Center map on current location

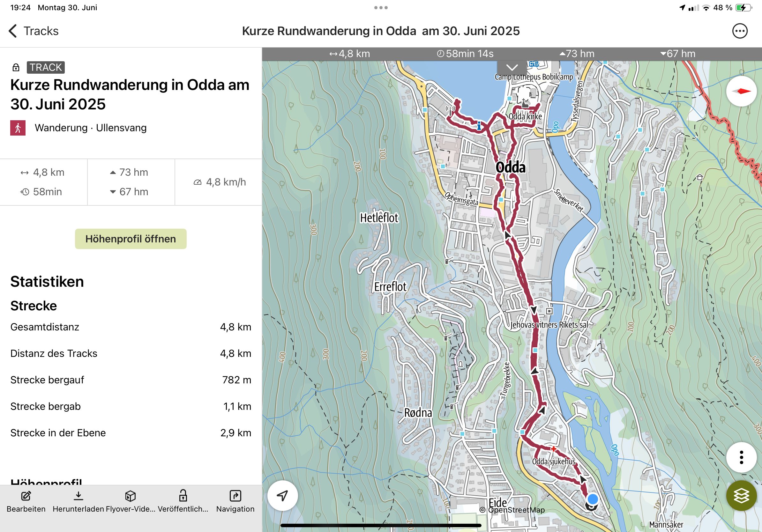(282, 496)
